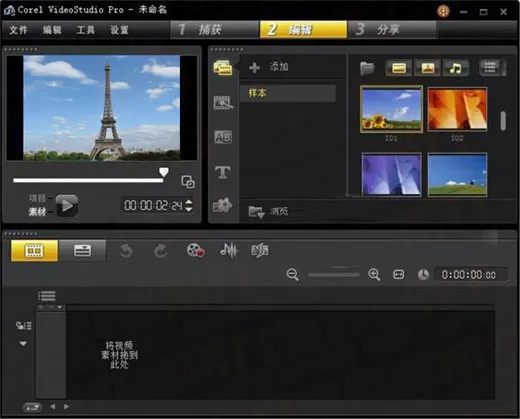Screen dimensions: 520x419
Task: Toggle show videos filter in library
Action: (x=399, y=68)
